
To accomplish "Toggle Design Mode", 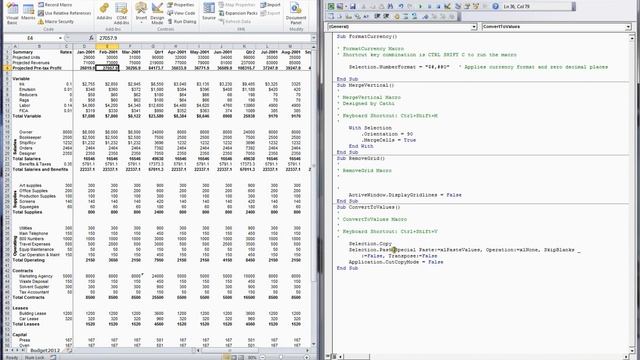I will (157, 13).
